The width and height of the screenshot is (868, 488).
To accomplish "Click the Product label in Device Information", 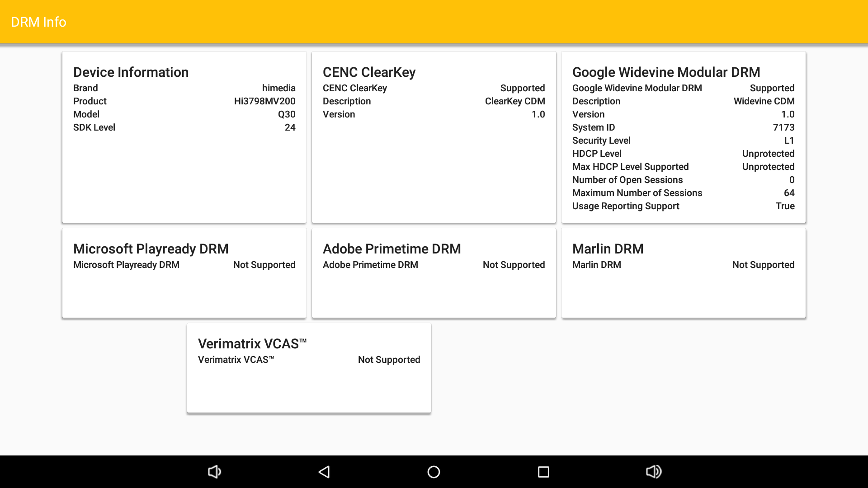I will point(90,101).
